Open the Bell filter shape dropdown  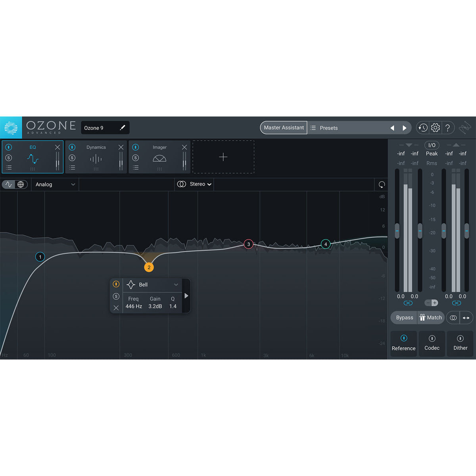point(152,285)
